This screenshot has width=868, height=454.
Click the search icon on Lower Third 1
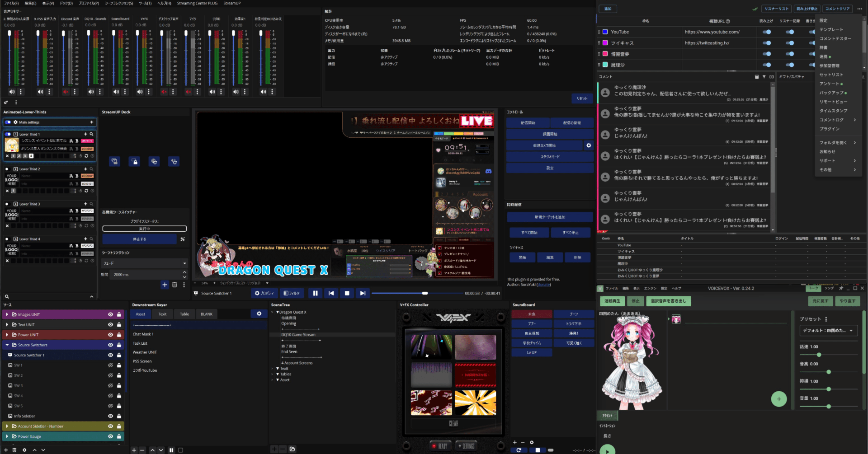[91, 134]
